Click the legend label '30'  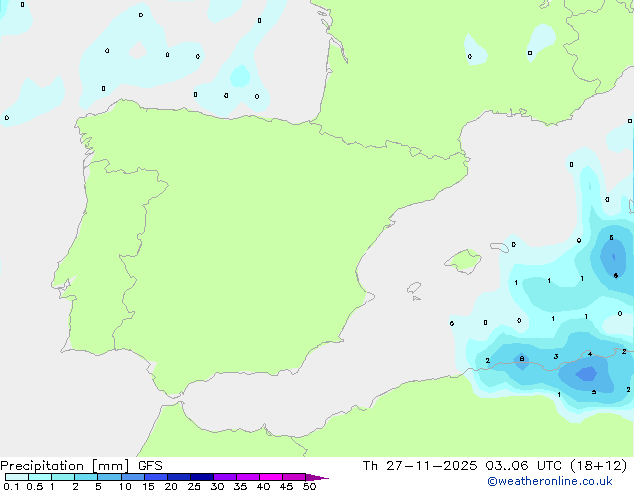217,486
